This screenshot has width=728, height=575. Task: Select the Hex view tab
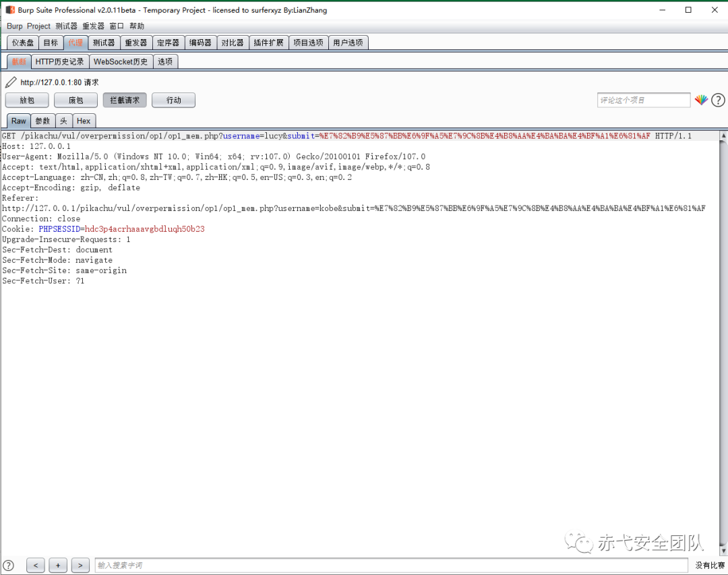(x=84, y=121)
